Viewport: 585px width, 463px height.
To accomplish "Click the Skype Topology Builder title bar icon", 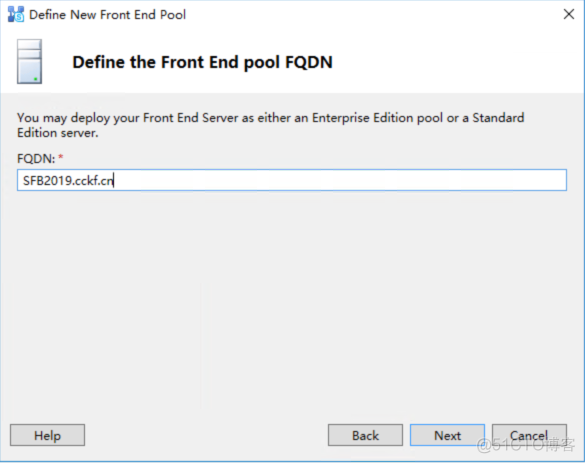I will [16, 15].
